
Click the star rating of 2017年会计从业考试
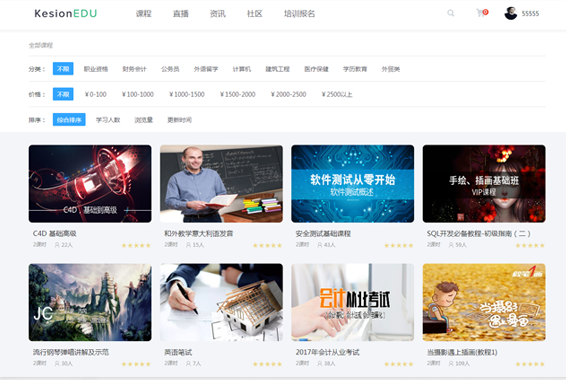point(399,364)
